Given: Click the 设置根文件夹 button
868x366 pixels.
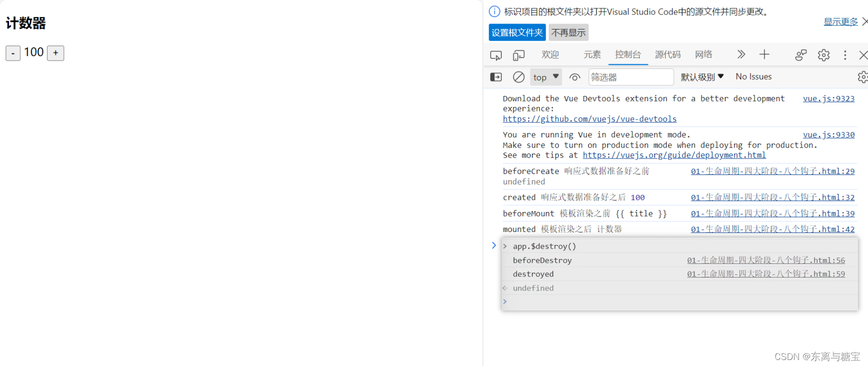Looking at the screenshot, I should tap(517, 32).
